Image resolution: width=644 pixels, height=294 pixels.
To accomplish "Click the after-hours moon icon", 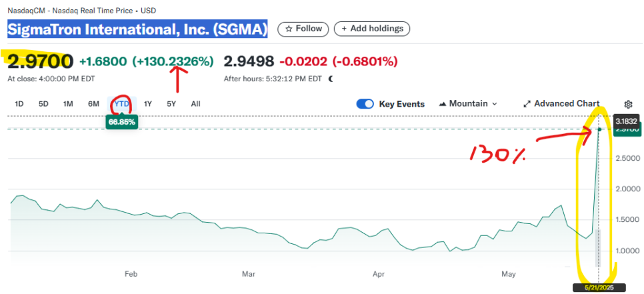I will (331, 79).
